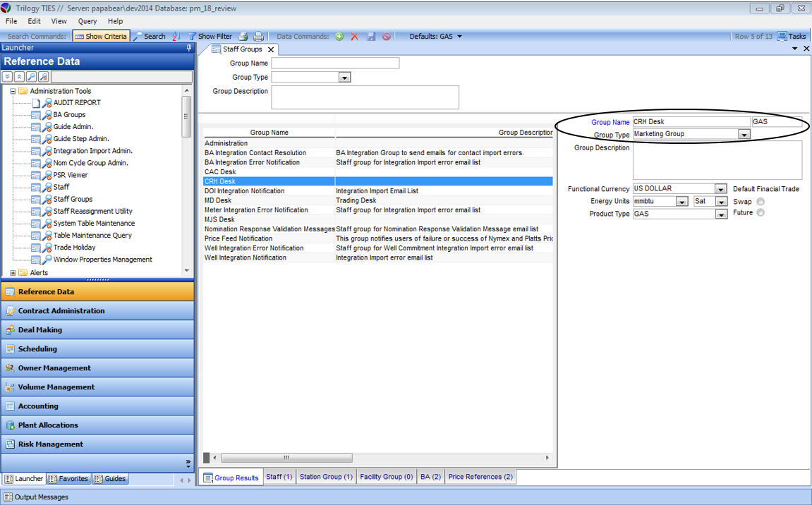This screenshot has width=812, height=505.
Task: Click the red X delete icon
Action: tap(355, 37)
